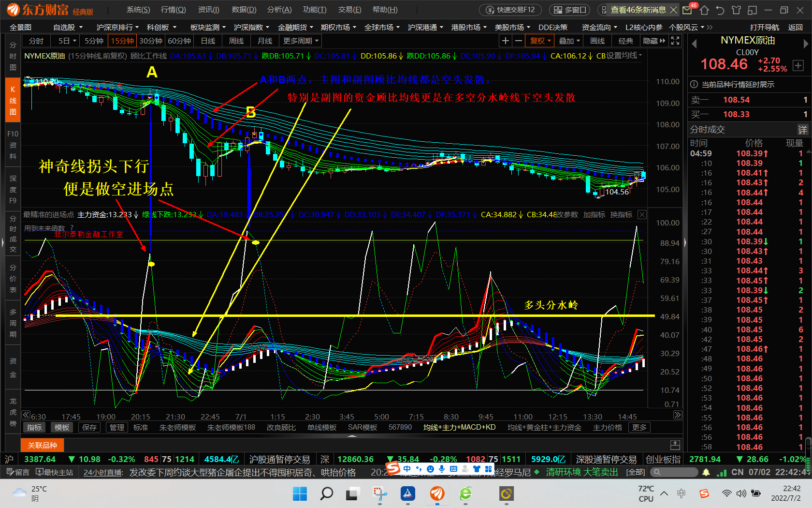The height and width of the screenshot is (508, 812).
Task: Zoom in chart with plus button
Action: tap(505, 41)
